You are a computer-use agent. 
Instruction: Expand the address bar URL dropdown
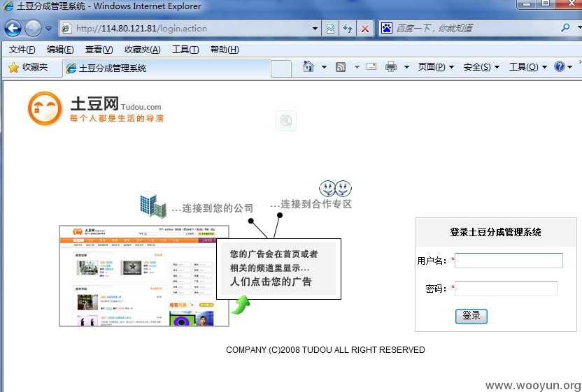click(x=315, y=28)
